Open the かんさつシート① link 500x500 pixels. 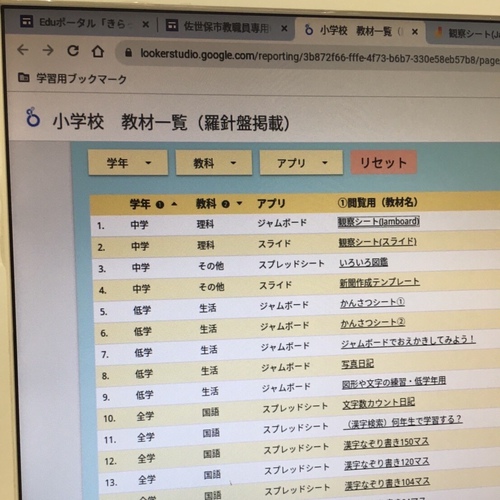pos(373,303)
